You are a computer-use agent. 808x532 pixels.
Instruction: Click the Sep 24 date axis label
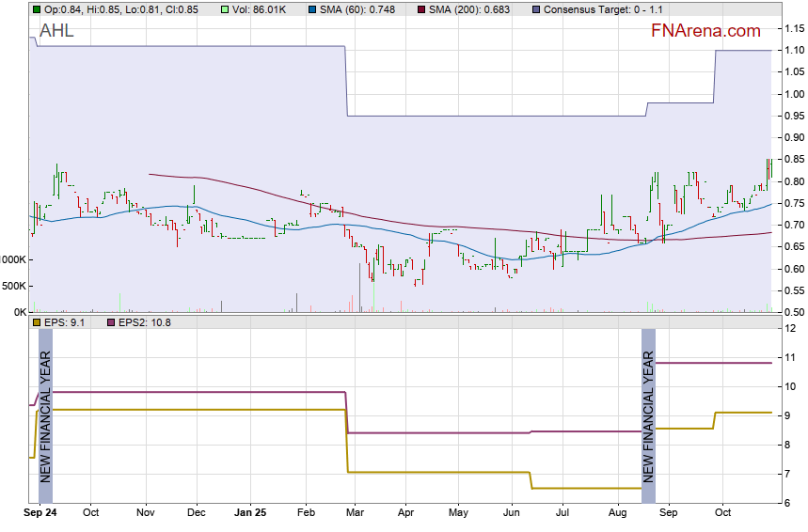[x=40, y=513]
